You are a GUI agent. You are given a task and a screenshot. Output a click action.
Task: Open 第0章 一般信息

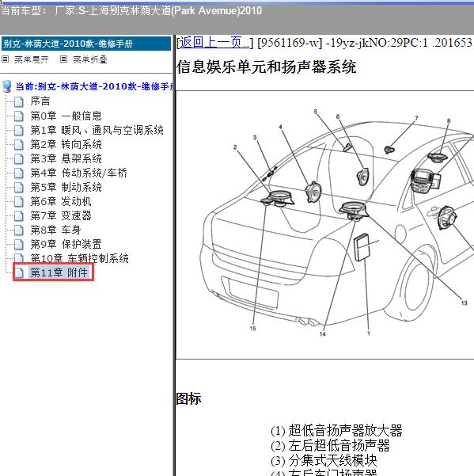click(x=66, y=116)
